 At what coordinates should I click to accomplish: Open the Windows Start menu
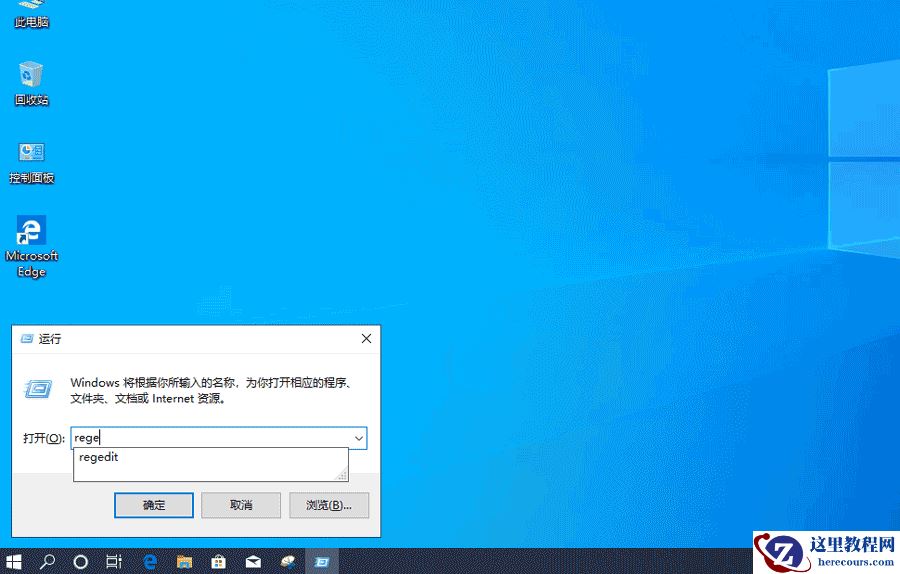pos(13,561)
